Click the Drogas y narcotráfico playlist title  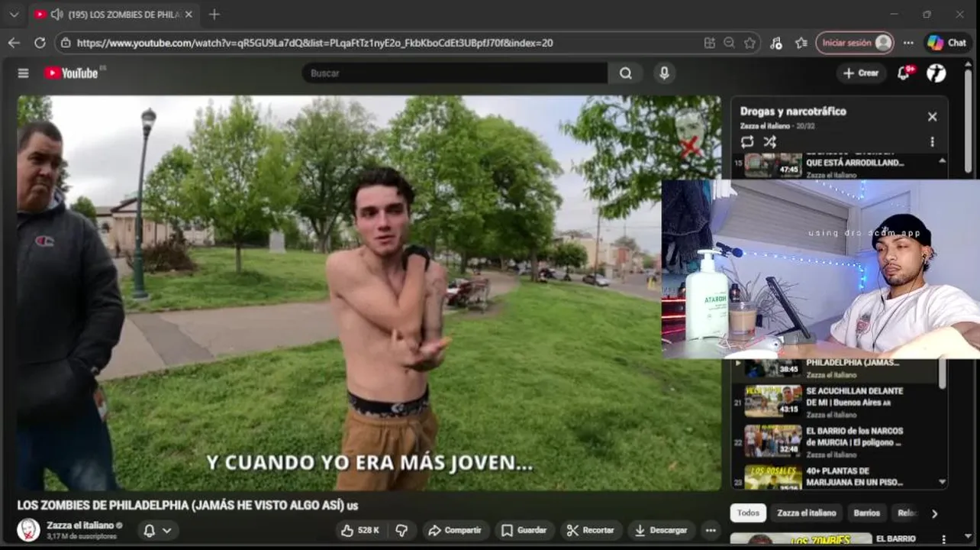coord(793,112)
